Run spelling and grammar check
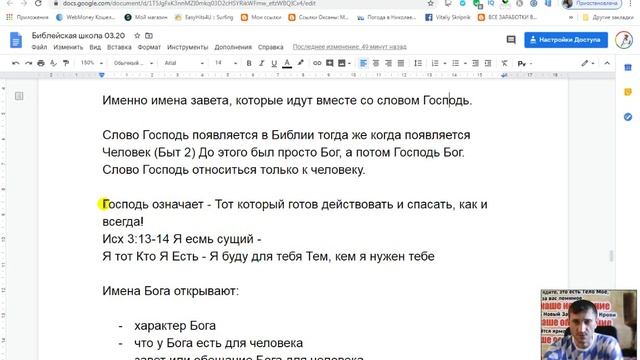This screenshot has width=640, height=360. pyautogui.click(x=53, y=63)
